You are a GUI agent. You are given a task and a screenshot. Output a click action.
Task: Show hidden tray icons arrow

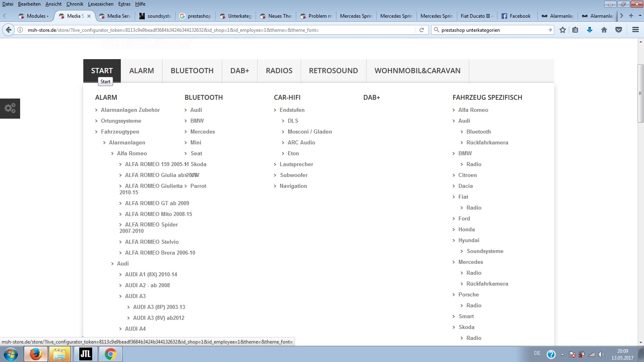[x=562, y=354]
